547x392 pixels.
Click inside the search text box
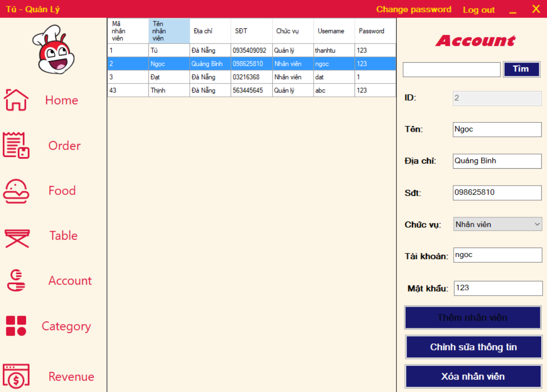pyautogui.click(x=451, y=70)
